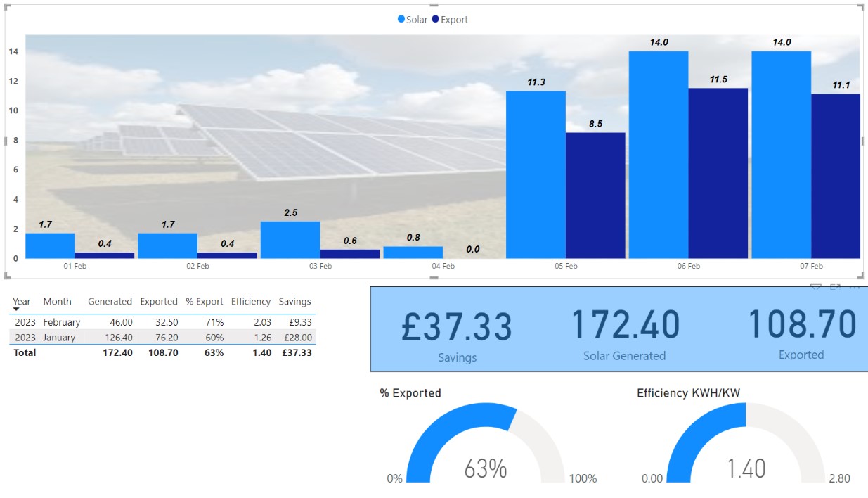Sort table by the % Export column header

pyautogui.click(x=205, y=301)
